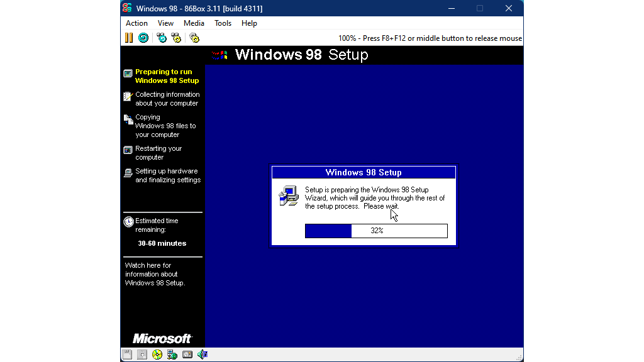Click 'Watch here for information' text
This screenshot has height=362, width=644.
155,274
